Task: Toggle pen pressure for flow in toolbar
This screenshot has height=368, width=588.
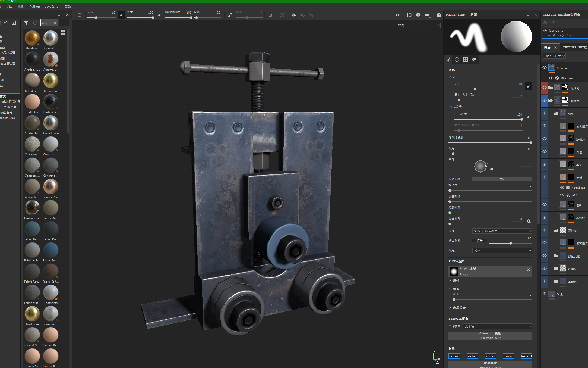Action: (x=160, y=15)
